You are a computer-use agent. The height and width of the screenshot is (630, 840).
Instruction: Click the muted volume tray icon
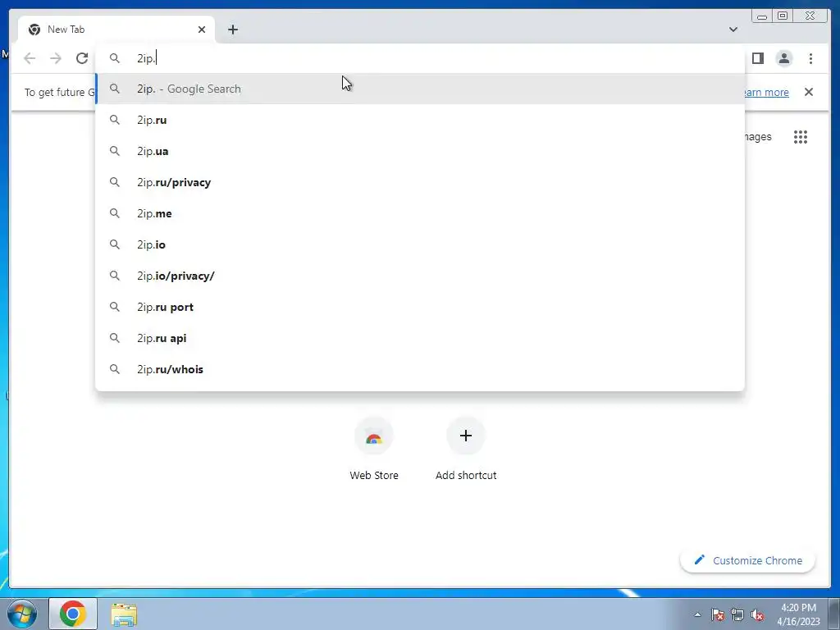pyautogui.click(x=757, y=614)
